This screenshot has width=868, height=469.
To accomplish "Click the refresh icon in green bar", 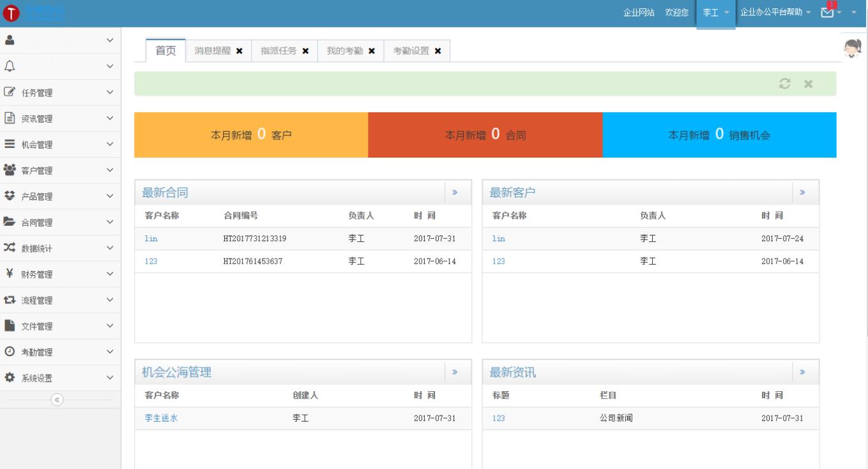I will coord(785,84).
